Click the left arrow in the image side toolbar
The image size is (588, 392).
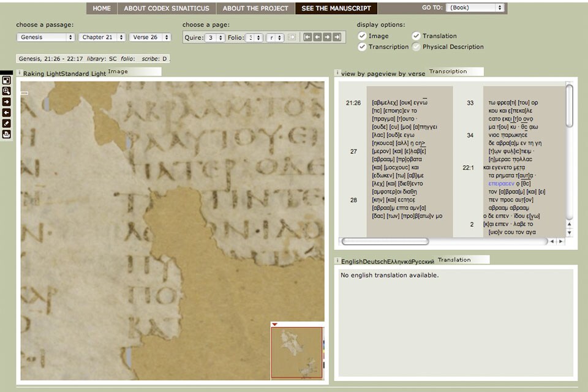6,113
